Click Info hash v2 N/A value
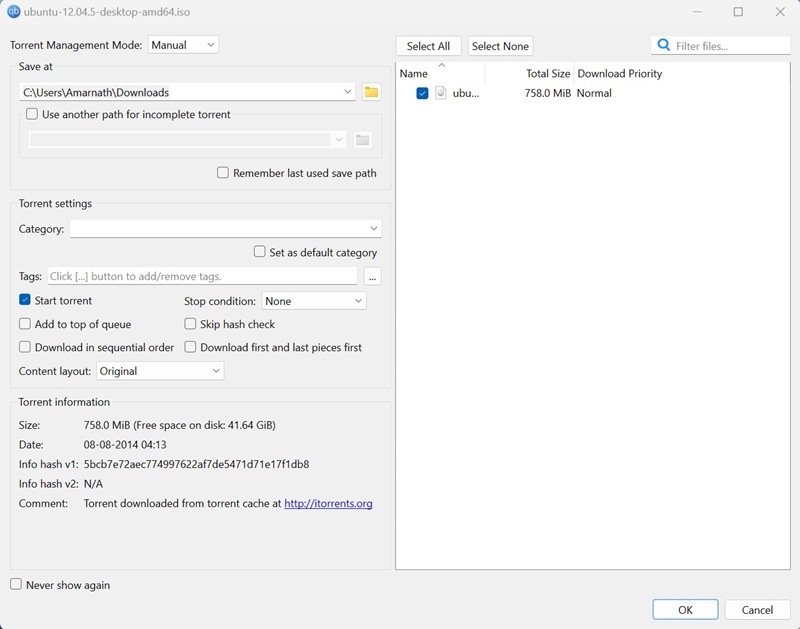This screenshot has width=800, height=629. tap(93, 484)
